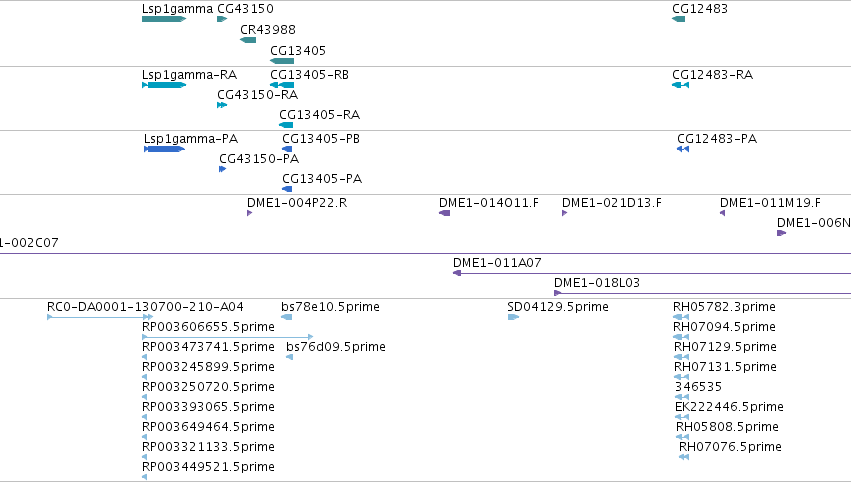
Task: Select RP003473741.5prime EST label
Action: tap(208, 347)
